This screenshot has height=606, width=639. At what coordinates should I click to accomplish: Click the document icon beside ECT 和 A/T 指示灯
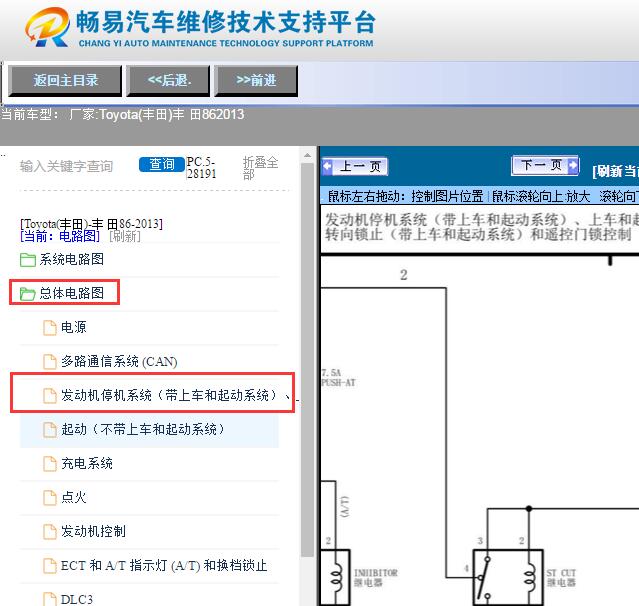point(50,566)
